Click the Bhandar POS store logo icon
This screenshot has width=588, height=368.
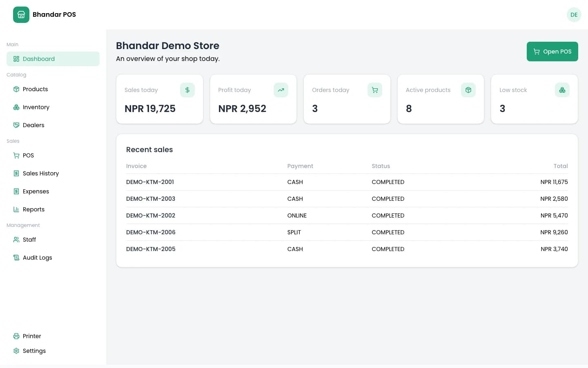pyautogui.click(x=21, y=15)
